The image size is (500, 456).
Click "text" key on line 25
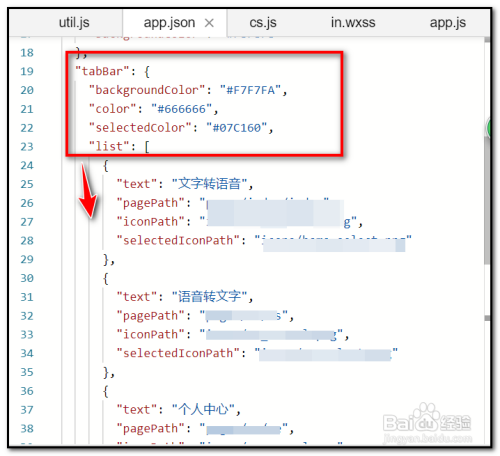point(137,184)
